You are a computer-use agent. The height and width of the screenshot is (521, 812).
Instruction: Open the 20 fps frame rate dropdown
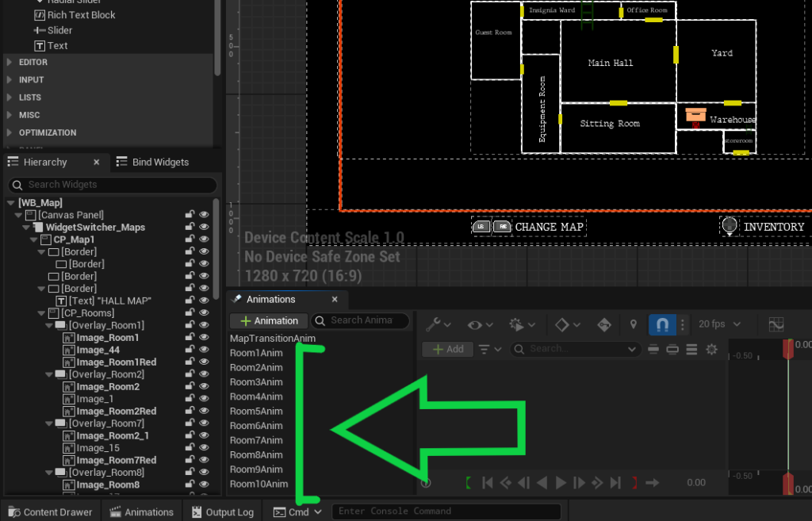pos(719,324)
